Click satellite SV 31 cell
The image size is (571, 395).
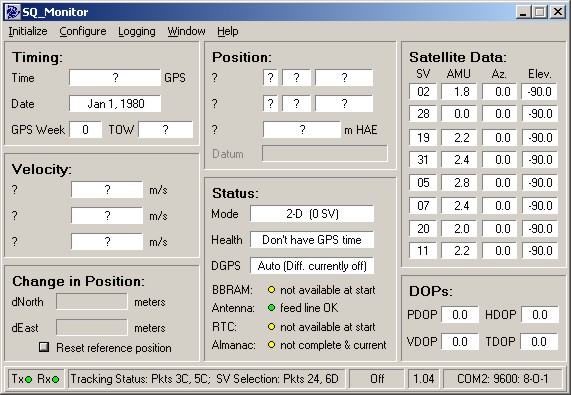click(x=423, y=159)
